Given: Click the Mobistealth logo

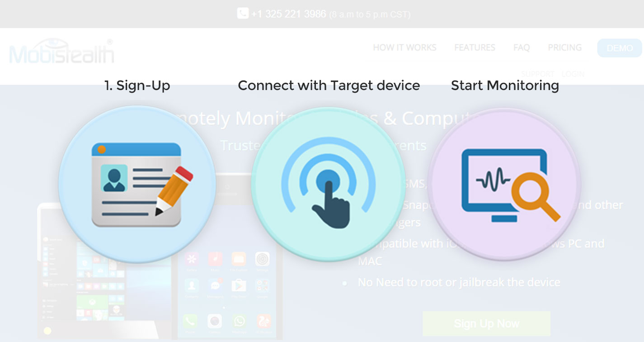Looking at the screenshot, I should pos(61,51).
